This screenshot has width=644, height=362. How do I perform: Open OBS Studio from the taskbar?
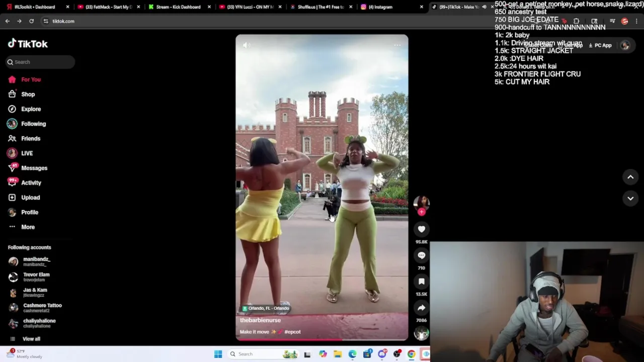(x=397, y=354)
